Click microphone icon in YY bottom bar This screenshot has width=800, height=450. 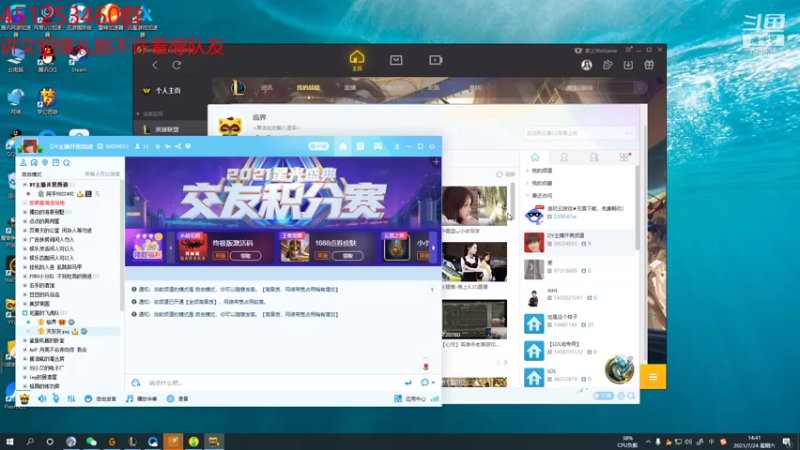click(x=56, y=398)
